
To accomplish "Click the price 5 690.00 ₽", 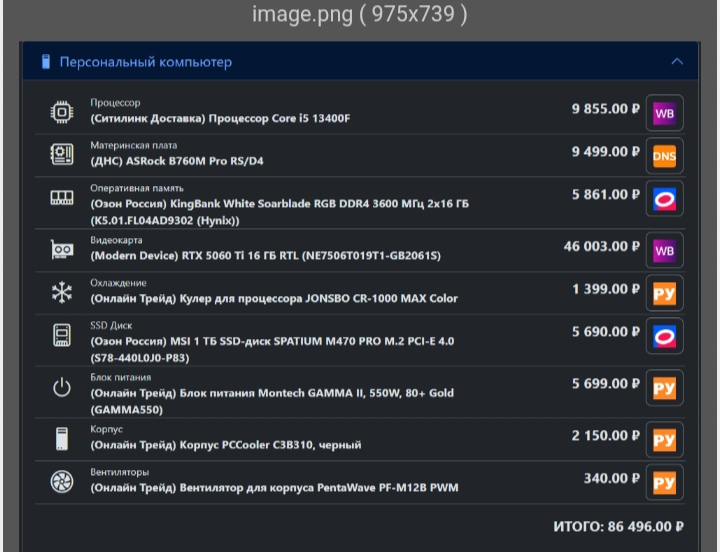I will click(x=606, y=332).
